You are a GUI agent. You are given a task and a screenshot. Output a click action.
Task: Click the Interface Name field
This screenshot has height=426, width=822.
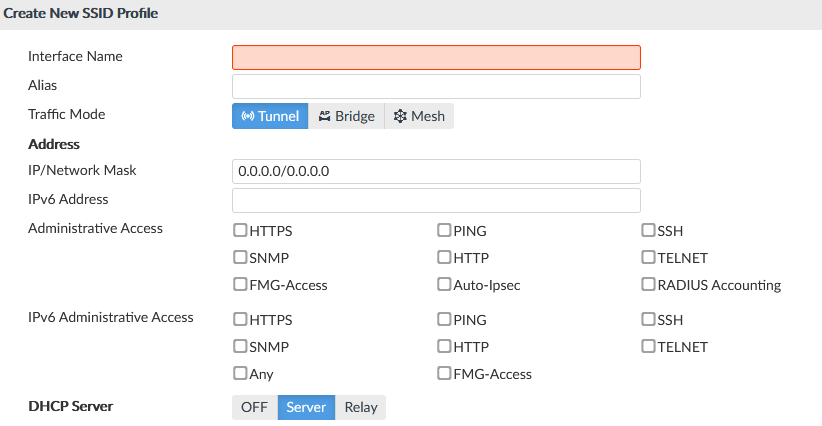[x=436, y=57]
